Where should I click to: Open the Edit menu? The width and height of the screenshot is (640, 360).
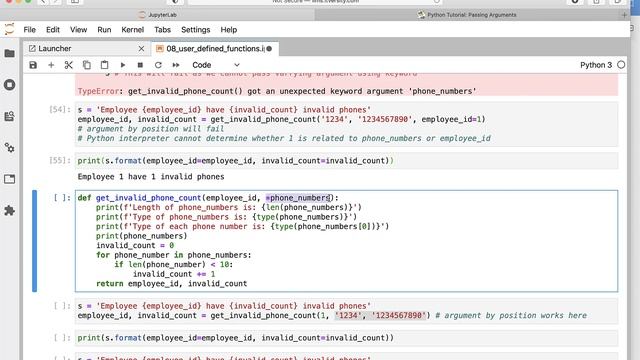point(53,30)
